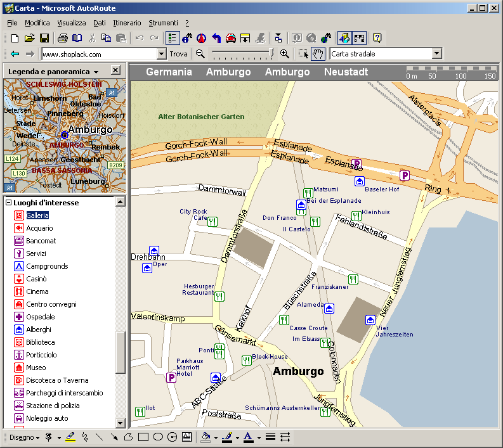Open the line color dropdown arrow
This screenshot has width=503, height=448.
click(237, 438)
